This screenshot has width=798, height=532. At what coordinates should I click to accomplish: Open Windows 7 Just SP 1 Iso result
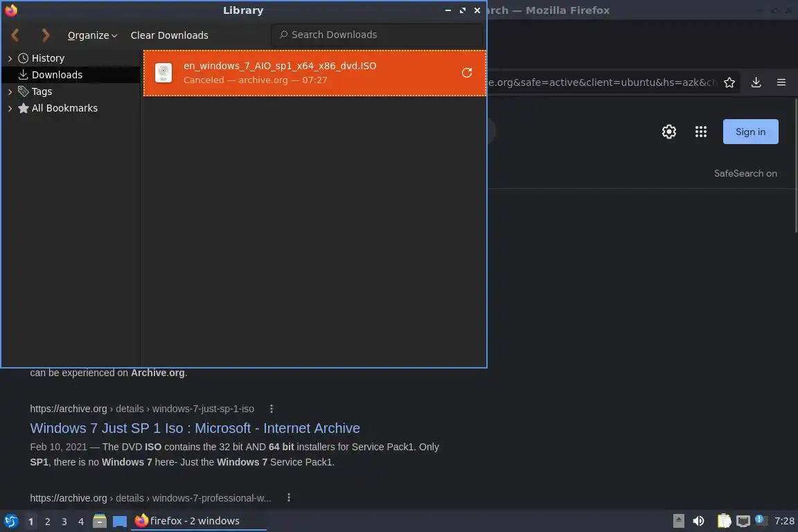pos(195,428)
